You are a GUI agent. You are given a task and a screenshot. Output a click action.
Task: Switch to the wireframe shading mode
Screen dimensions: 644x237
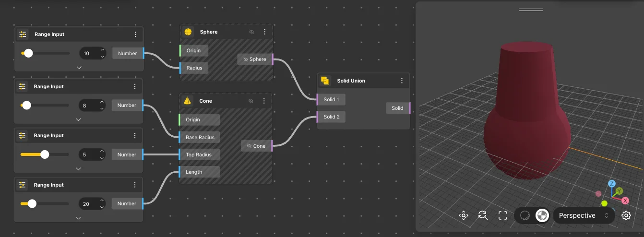tap(525, 215)
